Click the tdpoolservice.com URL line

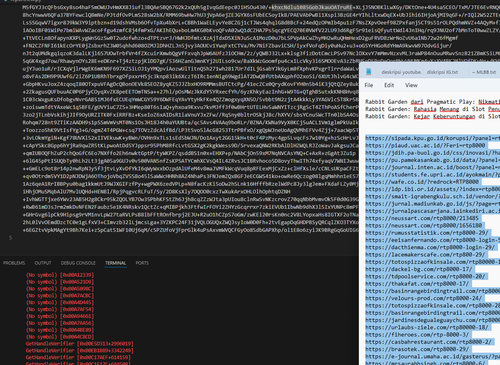coord(425,277)
